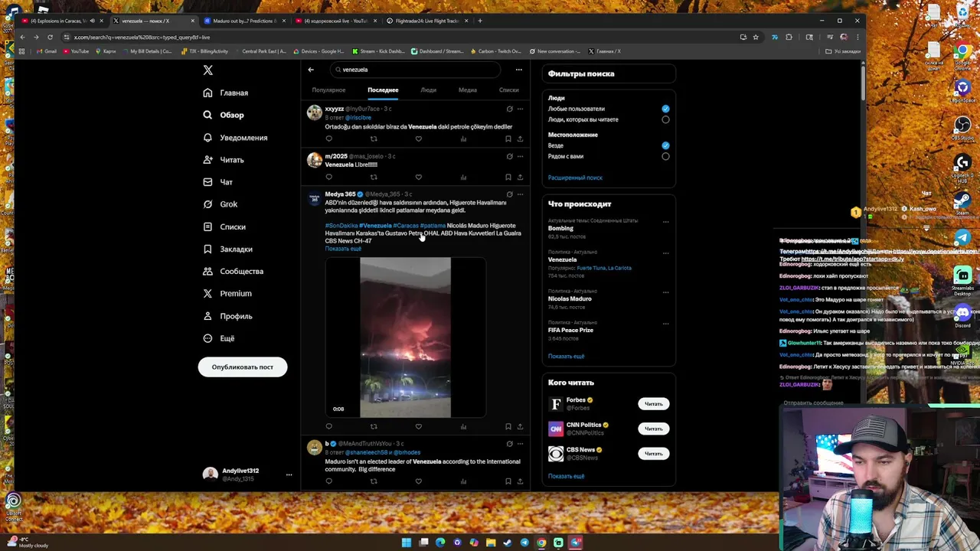
Task: Open more options for Nicolas Maduro trend
Action: [665, 292]
